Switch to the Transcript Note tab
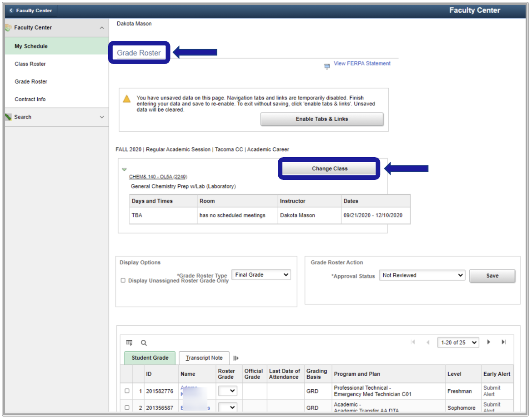The height and width of the screenshot is (417, 532). pos(204,358)
